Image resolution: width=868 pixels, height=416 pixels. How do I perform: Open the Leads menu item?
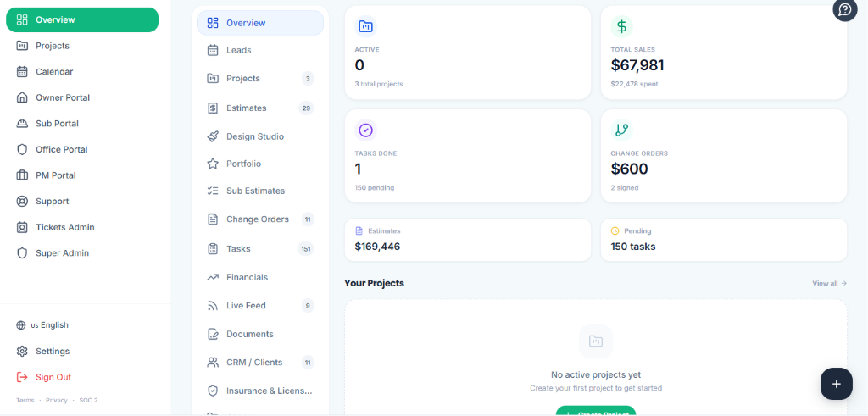[x=260, y=50]
